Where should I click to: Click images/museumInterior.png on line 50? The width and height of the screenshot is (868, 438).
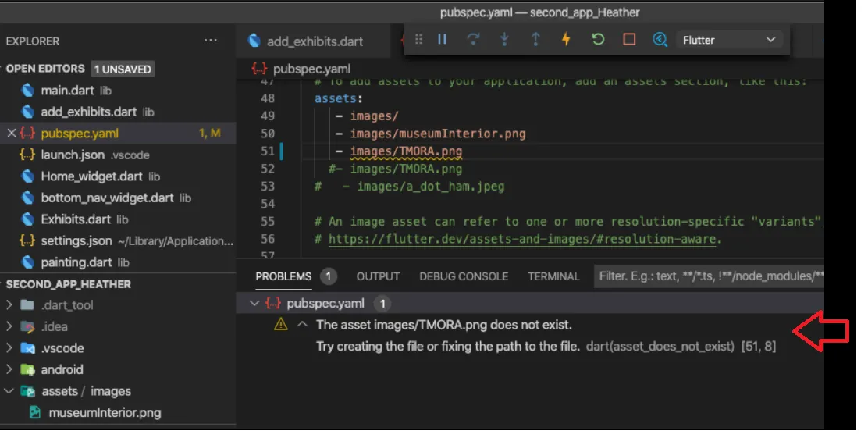pyautogui.click(x=437, y=134)
